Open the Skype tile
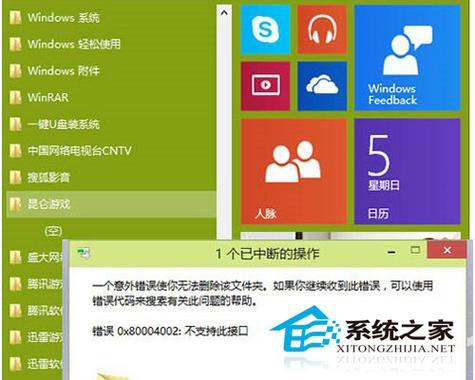This screenshot has width=475, height=380. [265, 30]
